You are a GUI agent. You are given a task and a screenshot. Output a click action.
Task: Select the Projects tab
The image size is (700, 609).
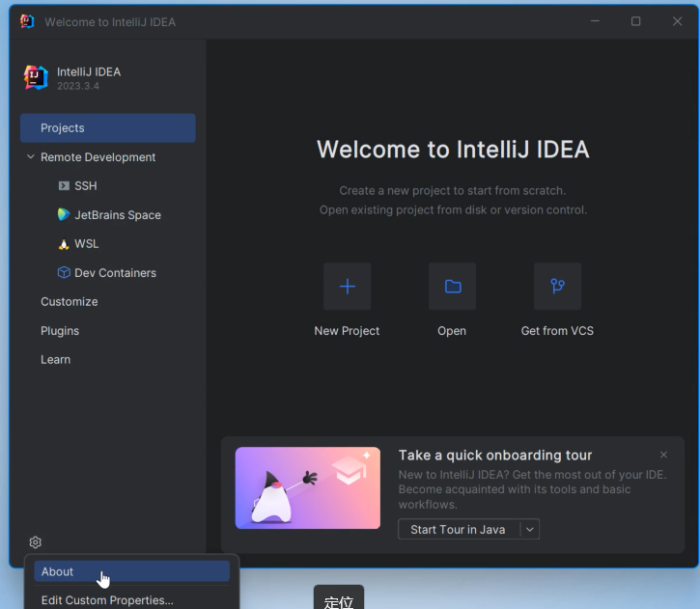coord(107,128)
